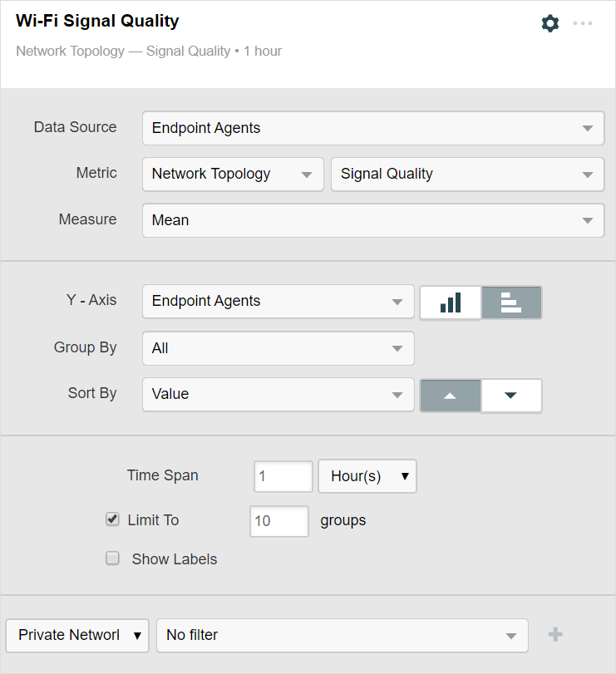616x674 pixels.
Task: Expand the Group By dropdown
Action: [x=278, y=348]
